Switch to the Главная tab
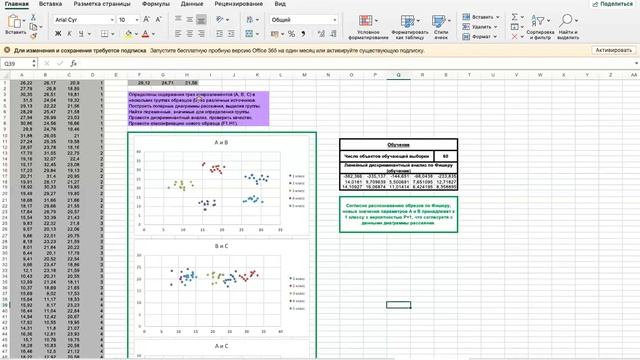Screen dimensions: 640x360 (x=16, y=4)
